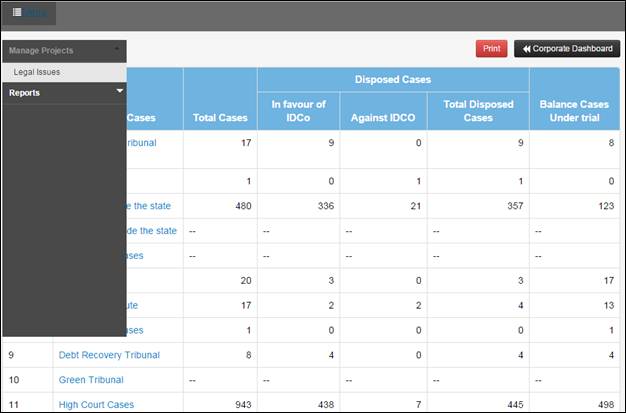The width and height of the screenshot is (626, 413).
Task: Select total cases value 20
Action: [x=246, y=281]
